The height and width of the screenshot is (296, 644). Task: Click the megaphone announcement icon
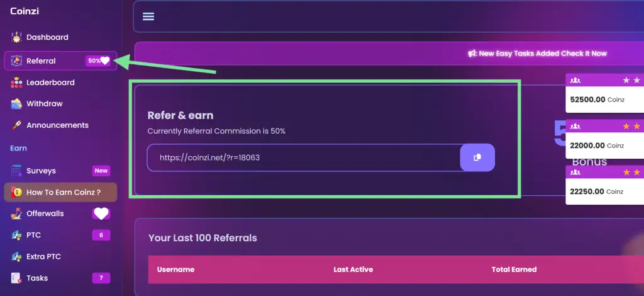472,54
